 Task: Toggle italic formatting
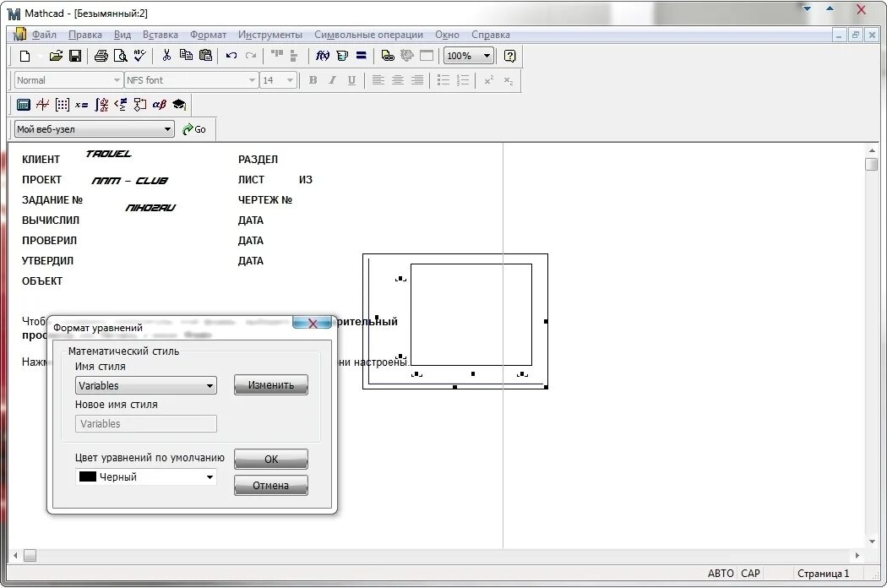332,79
